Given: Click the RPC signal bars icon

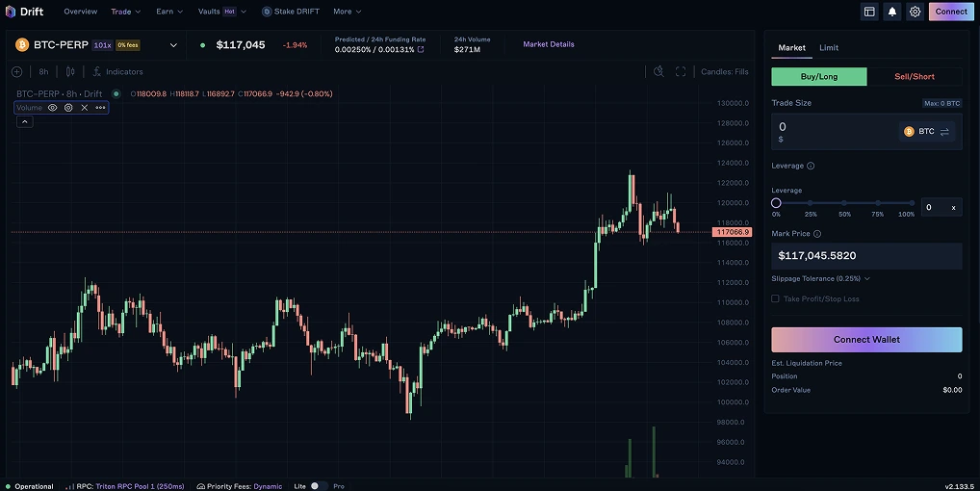Looking at the screenshot, I should coord(69,486).
